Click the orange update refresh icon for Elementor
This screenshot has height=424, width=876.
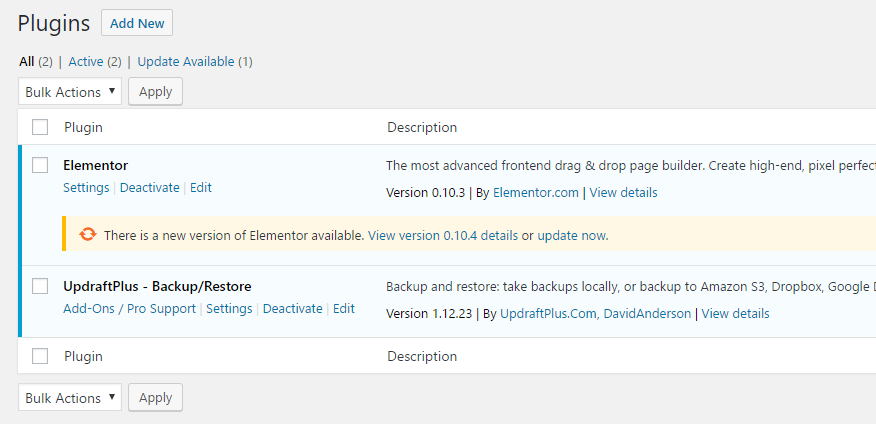(x=88, y=235)
